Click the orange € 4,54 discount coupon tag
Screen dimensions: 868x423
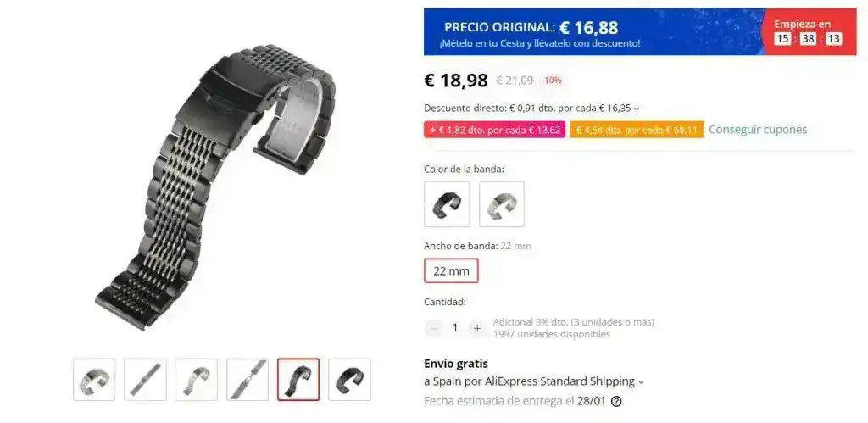[637, 130]
